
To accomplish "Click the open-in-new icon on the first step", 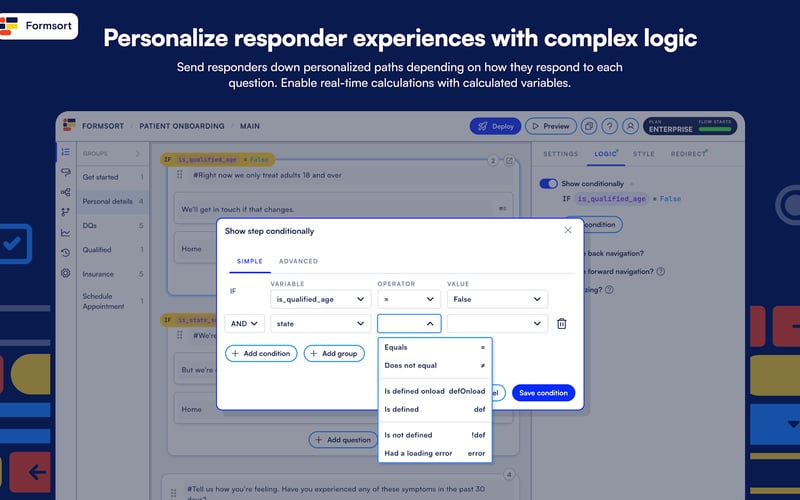I will click(x=509, y=161).
